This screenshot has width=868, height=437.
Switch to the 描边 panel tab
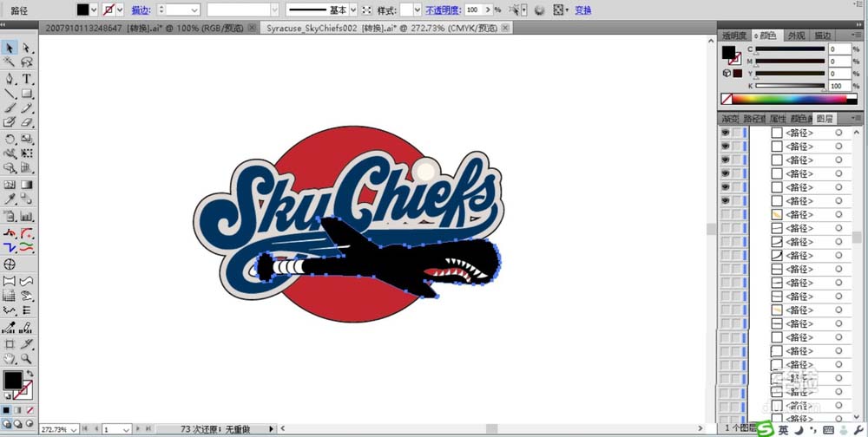[x=822, y=36]
